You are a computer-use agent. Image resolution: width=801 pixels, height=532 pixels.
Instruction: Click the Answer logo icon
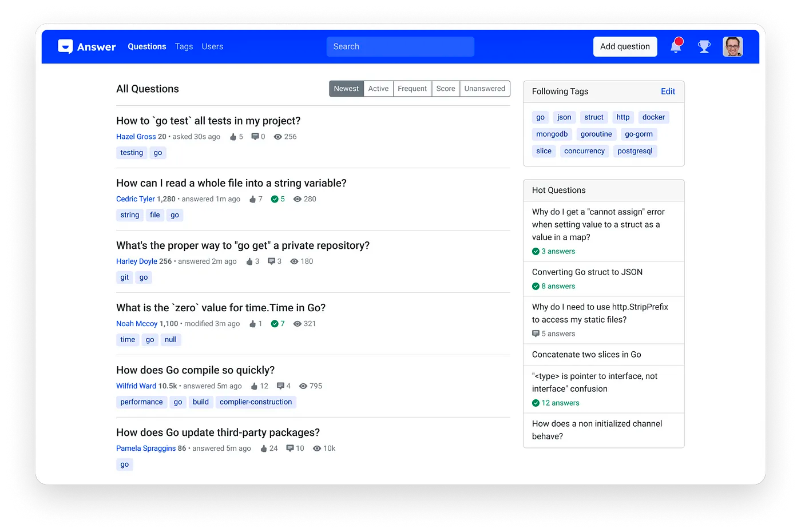click(66, 46)
